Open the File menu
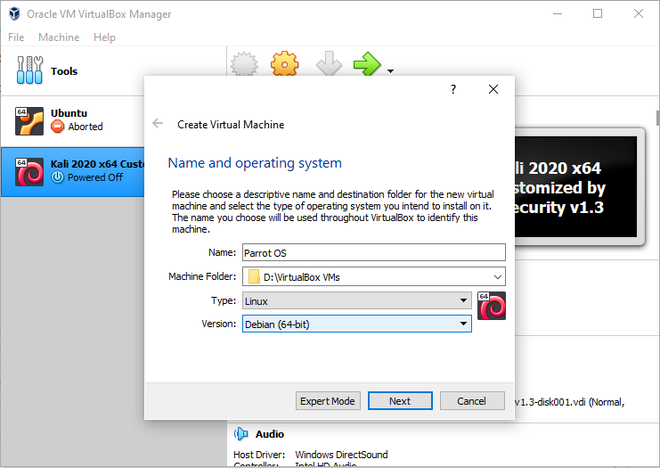The image size is (660, 468). (x=16, y=37)
